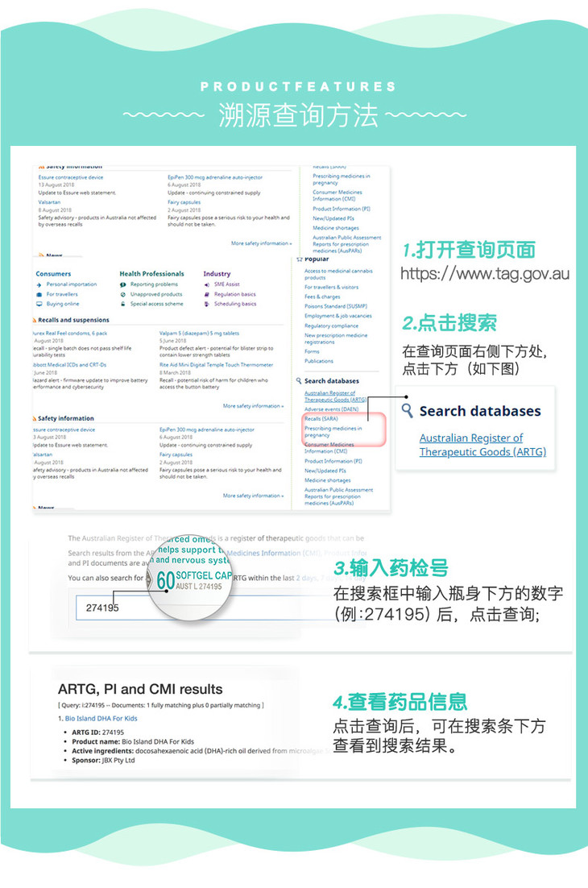Image resolution: width=588 pixels, height=888 pixels.
Task: Click the magnifier icon beside Search databases callout
Action: tap(407, 411)
